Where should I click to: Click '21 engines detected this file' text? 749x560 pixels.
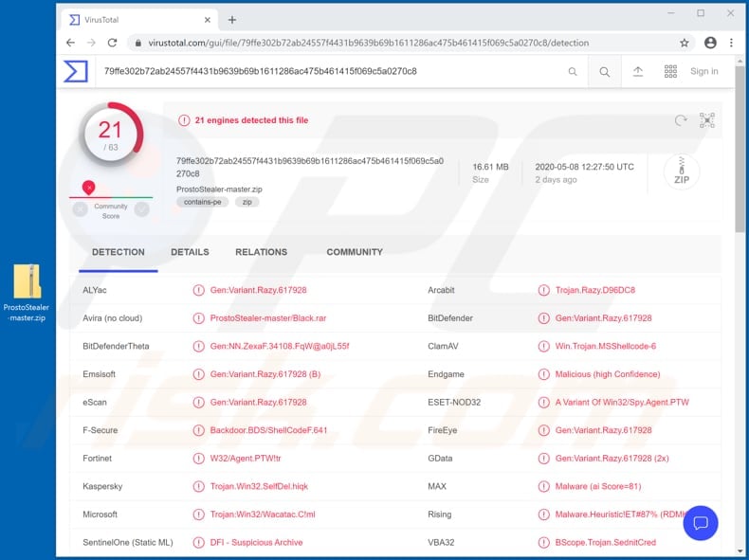pyautogui.click(x=251, y=120)
